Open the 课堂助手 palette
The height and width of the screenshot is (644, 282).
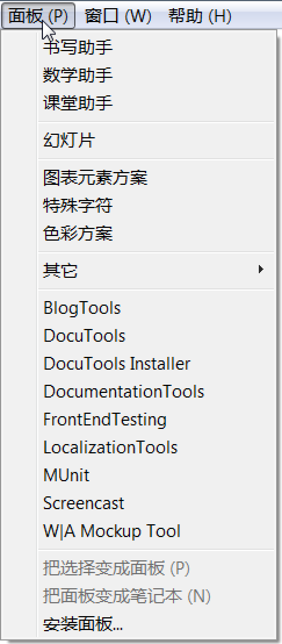tap(156, 103)
